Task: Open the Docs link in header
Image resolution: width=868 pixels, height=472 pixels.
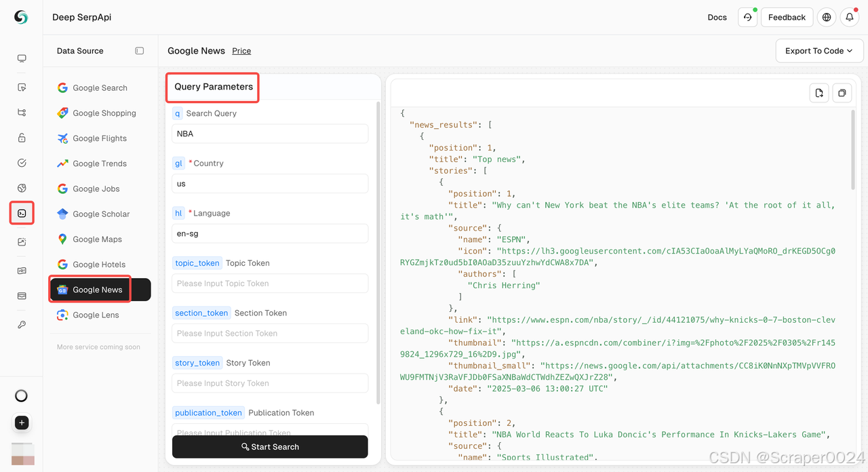Action: point(717,18)
